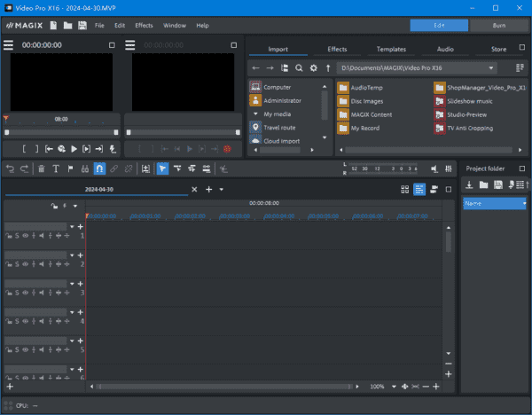Open the zoom level 100% dropdown

394,387
